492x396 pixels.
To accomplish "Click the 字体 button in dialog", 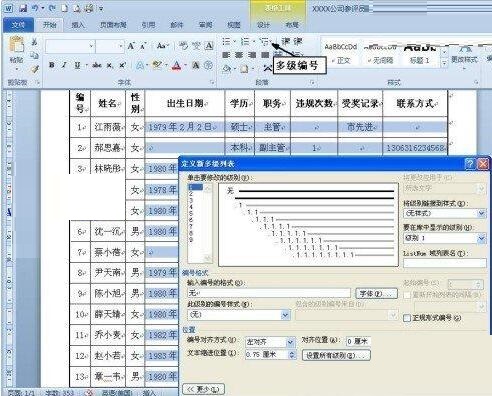I will click(377, 294).
